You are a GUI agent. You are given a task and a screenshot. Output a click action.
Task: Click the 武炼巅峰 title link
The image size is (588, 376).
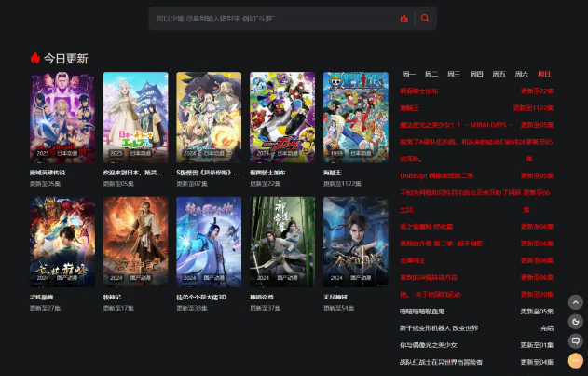coord(42,297)
